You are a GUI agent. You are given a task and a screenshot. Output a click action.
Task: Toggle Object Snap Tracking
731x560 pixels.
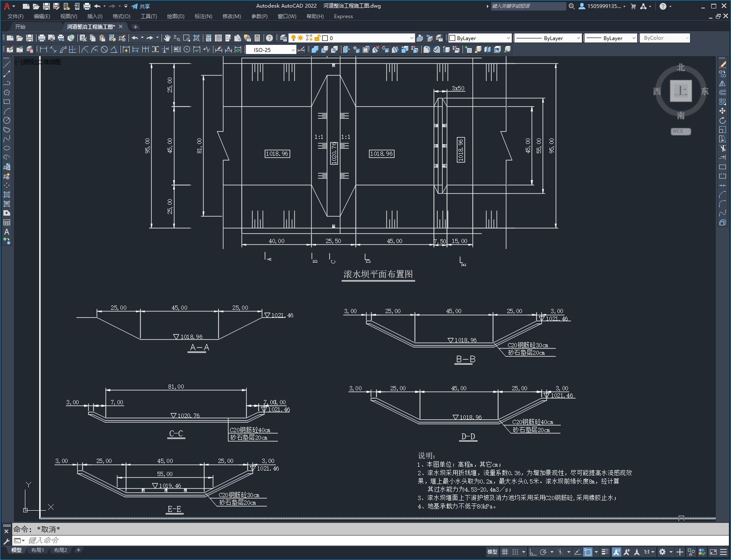(x=577, y=552)
